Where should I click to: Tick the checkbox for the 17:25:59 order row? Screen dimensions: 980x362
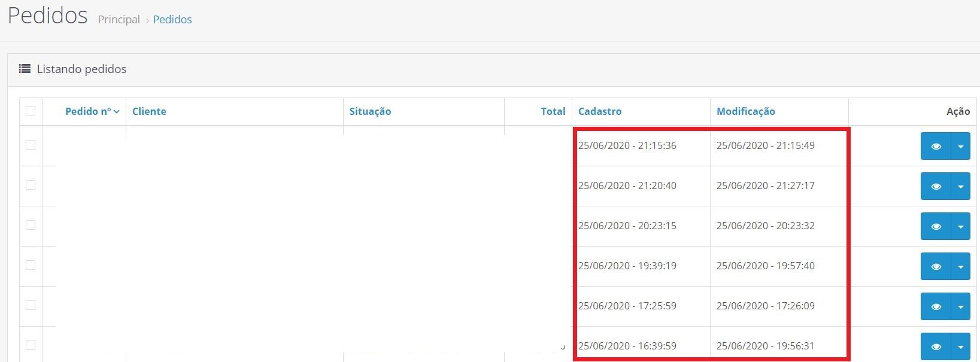click(31, 305)
